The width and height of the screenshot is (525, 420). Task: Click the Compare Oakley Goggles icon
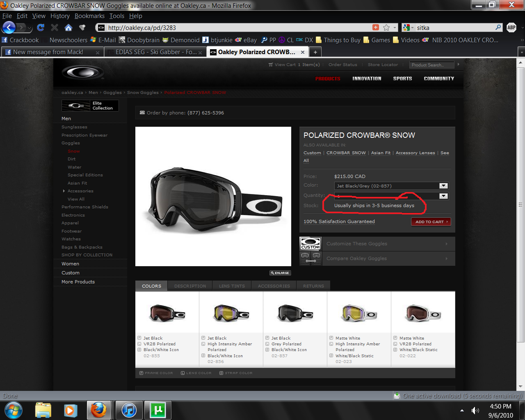point(310,258)
